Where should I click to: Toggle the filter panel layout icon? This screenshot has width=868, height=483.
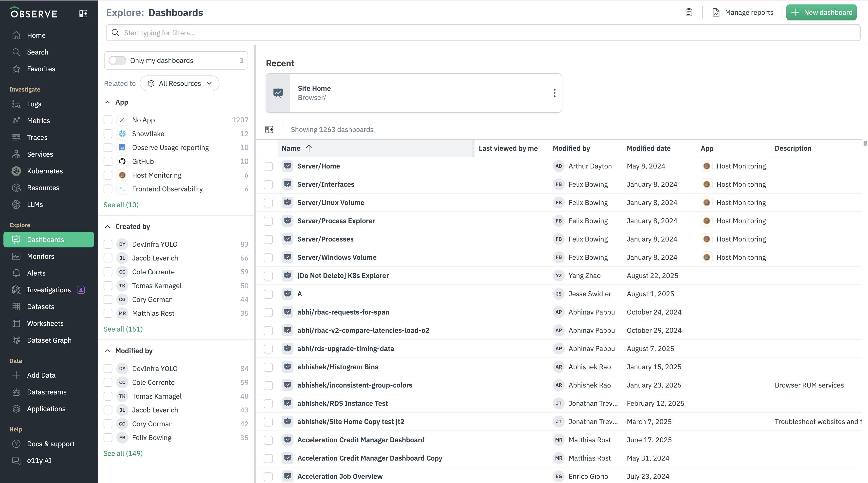click(x=269, y=130)
